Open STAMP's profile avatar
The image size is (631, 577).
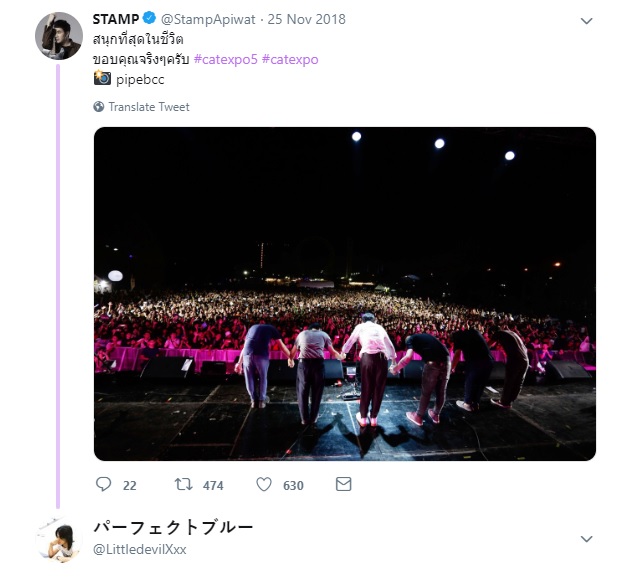(x=59, y=36)
